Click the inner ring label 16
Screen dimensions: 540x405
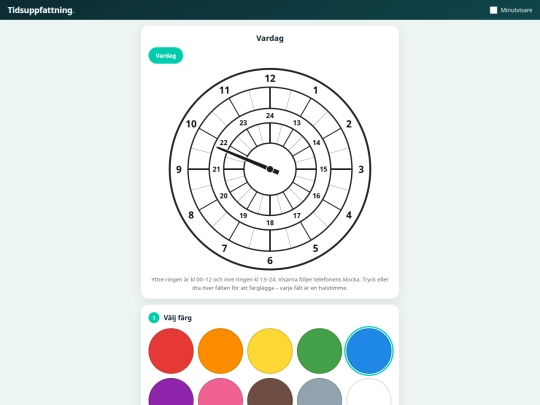316,196
